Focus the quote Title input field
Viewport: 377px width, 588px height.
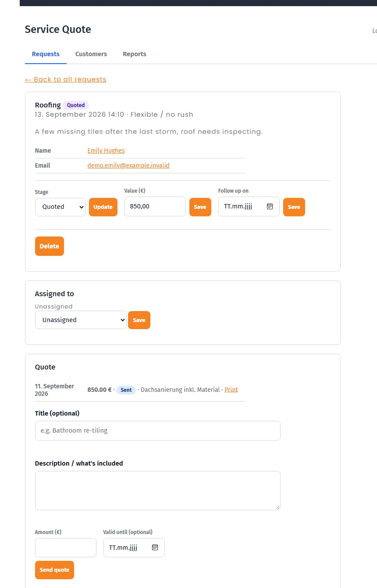tap(158, 430)
